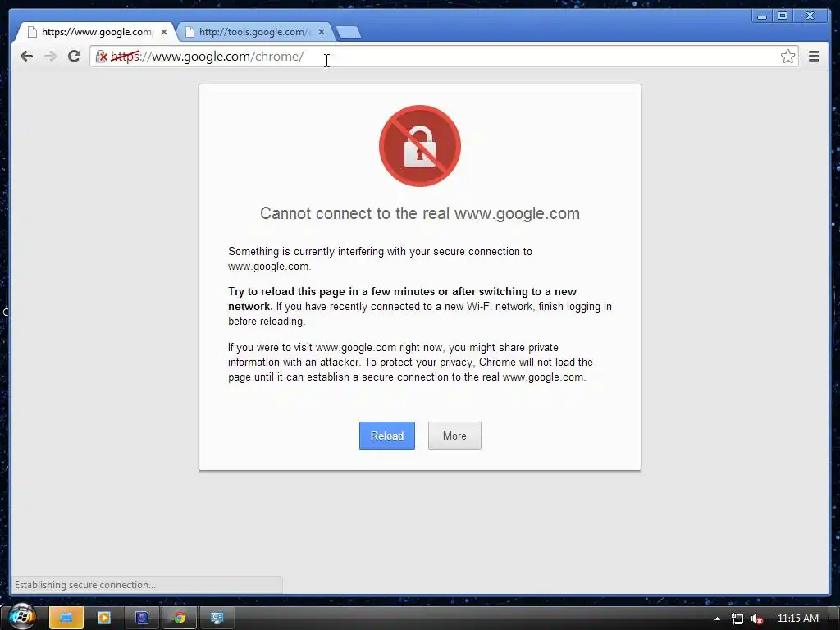This screenshot has width=840, height=630.
Task: Click the Google Chrome taskbar icon
Action: click(180, 618)
